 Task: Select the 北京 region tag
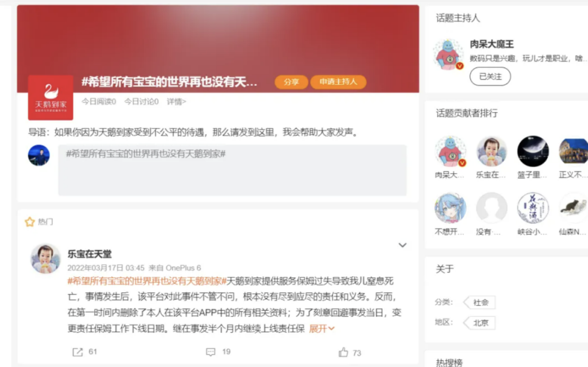coord(480,323)
